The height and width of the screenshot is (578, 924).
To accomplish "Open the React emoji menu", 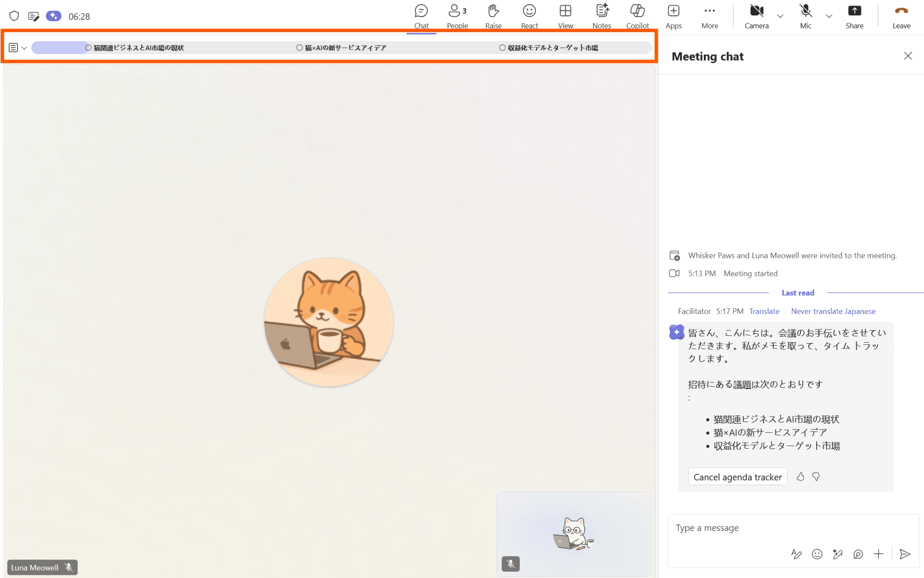I will pos(529,16).
